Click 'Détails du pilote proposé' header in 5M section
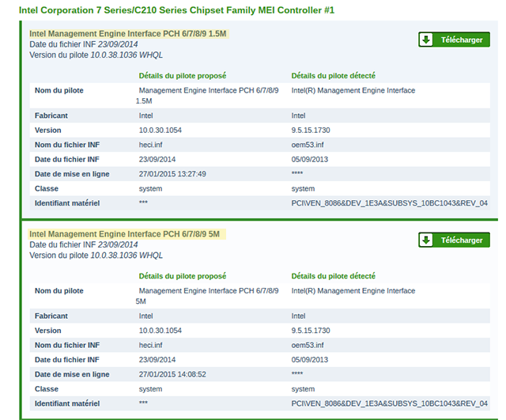Viewport: 506px width, 420px height. pyautogui.click(x=183, y=276)
